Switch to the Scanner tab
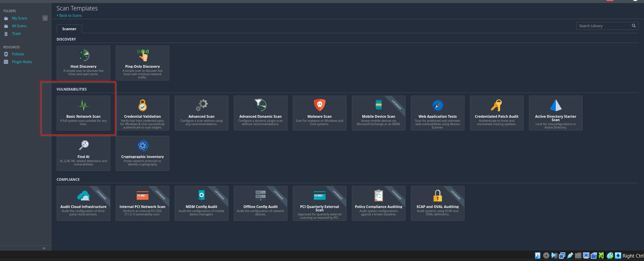This screenshot has height=261, width=644. 69,29
